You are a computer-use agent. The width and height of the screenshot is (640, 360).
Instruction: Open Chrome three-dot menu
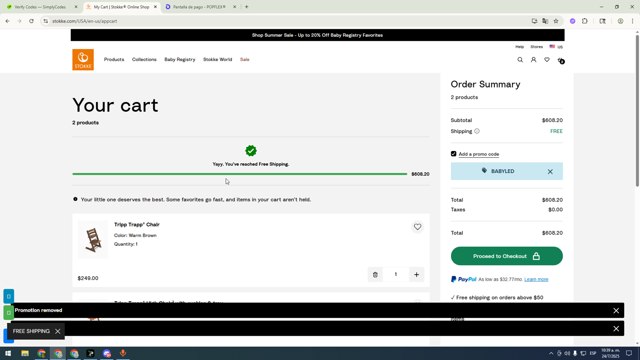tap(633, 21)
